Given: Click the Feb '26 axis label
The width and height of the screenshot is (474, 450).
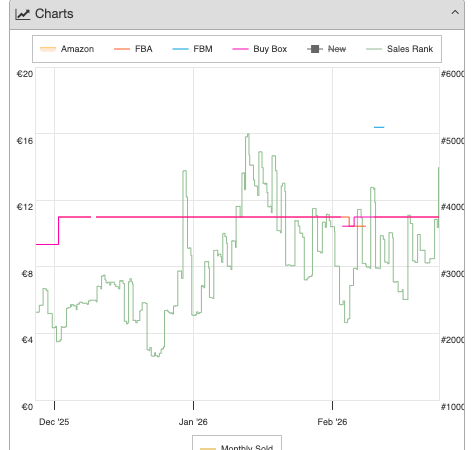Looking at the screenshot, I should pyautogui.click(x=332, y=422).
